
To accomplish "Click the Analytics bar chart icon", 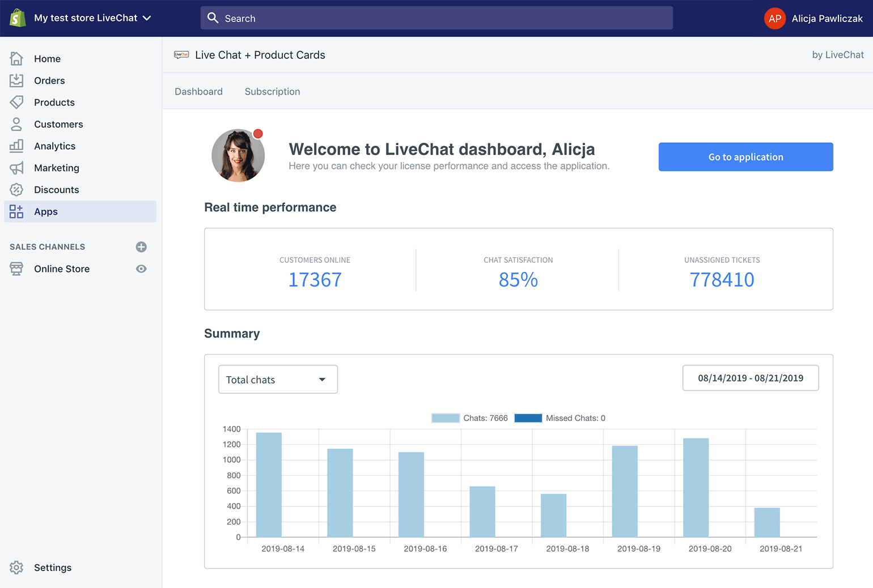I will (16, 146).
